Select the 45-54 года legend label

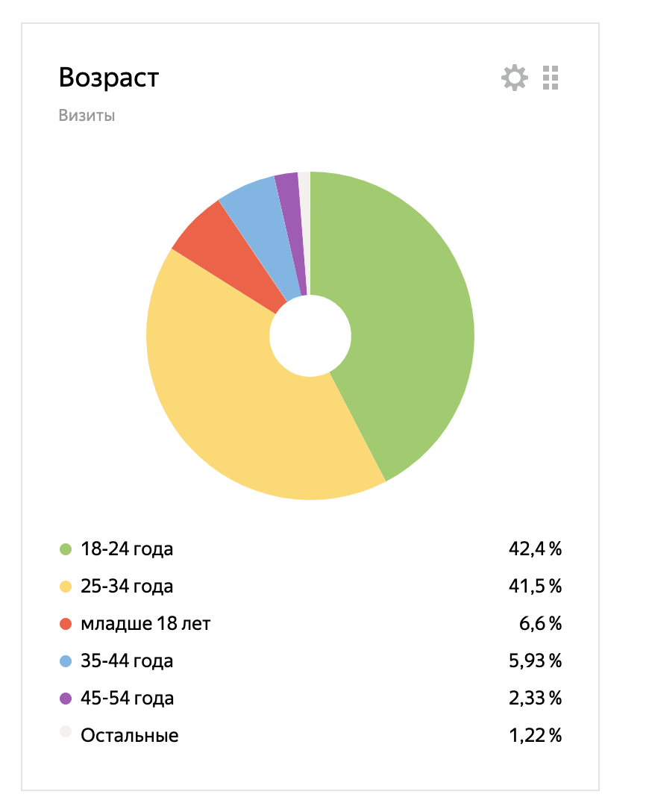(x=127, y=699)
